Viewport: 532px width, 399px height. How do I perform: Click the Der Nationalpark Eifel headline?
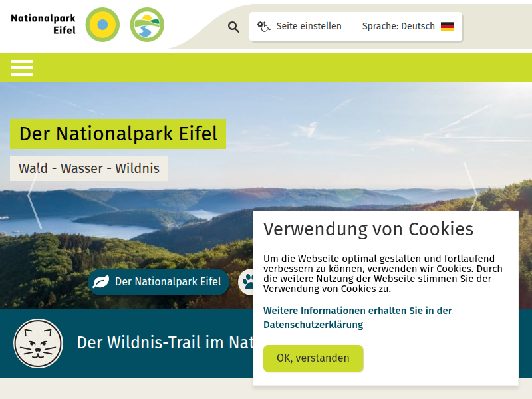point(118,134)
